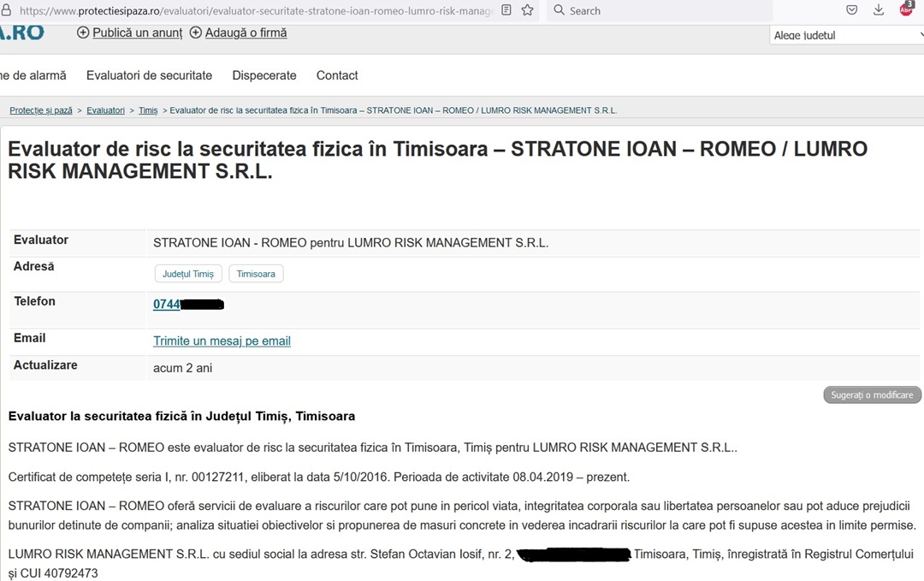
Task: Click the plus icon beside Publică un anunț
Action: click(83, 33)
